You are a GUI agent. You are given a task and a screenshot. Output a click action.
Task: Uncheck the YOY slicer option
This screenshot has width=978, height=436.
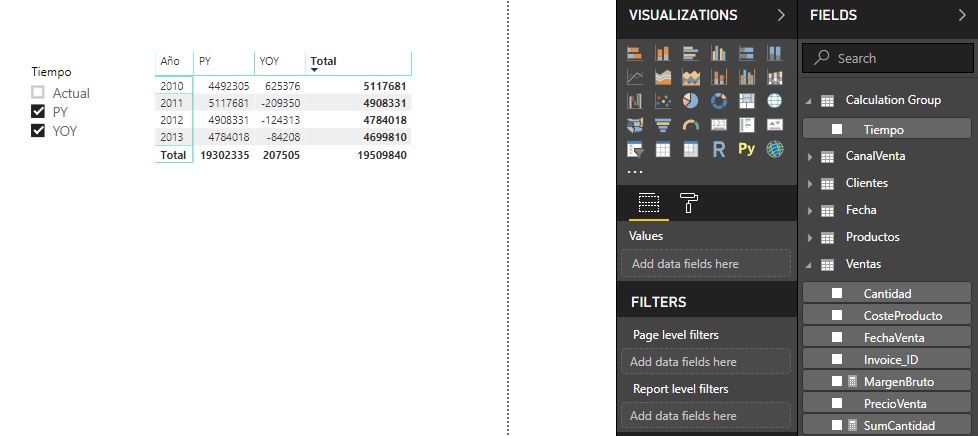[x=38, y=130]
